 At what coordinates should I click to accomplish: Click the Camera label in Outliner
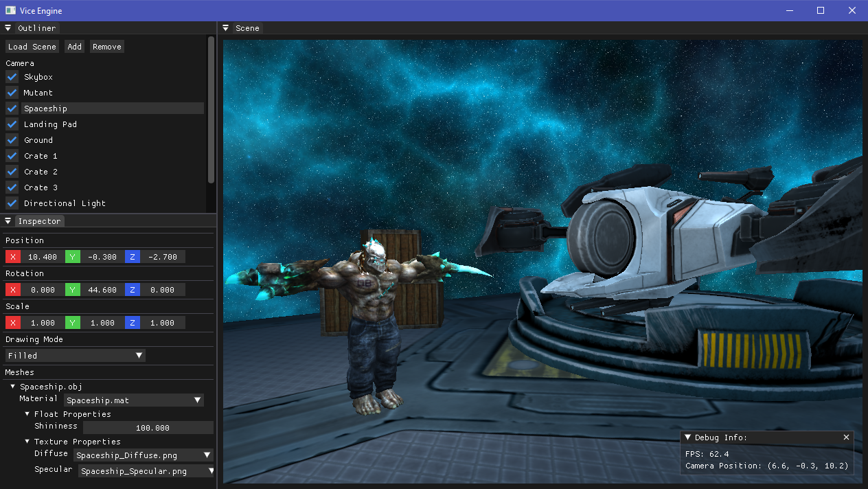20,63
